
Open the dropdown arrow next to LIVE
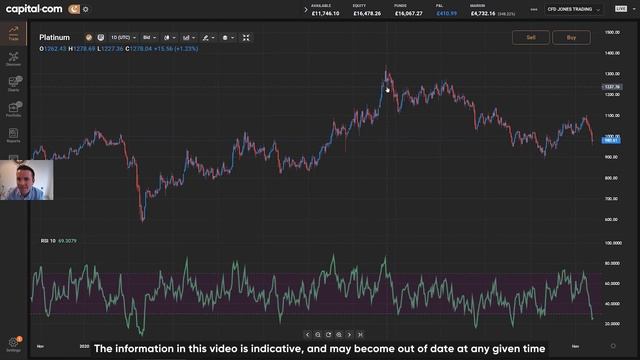634,9
